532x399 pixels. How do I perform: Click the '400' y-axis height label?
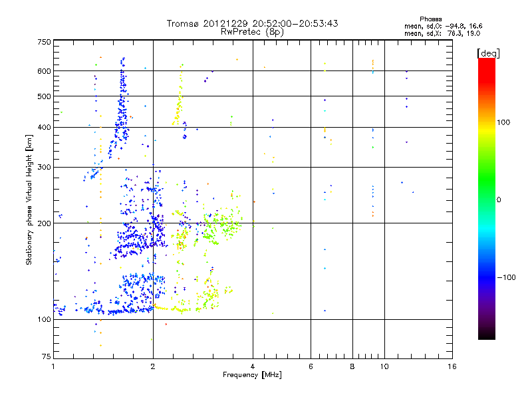tap(44, 128)
